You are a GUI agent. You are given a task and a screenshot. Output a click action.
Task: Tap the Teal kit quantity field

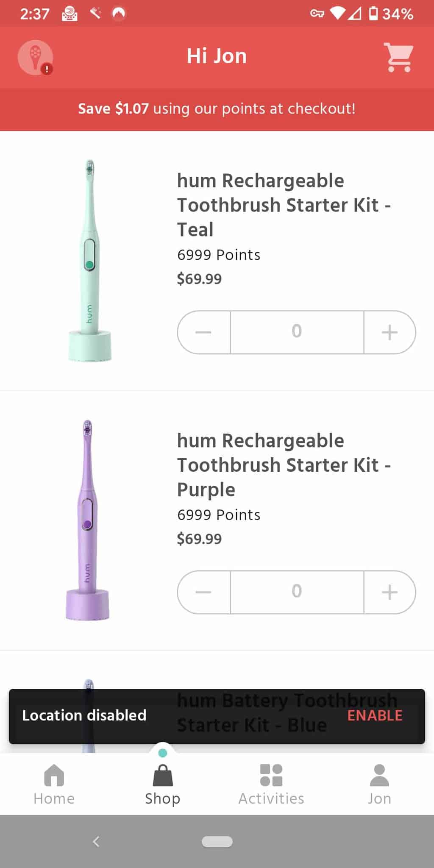click(x=297, y=332)
